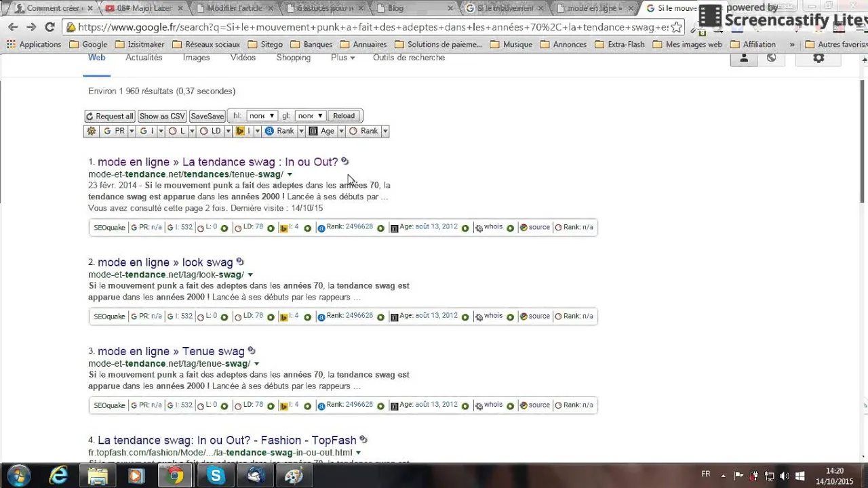
Task: Switch to Actualités search tab
Action: pyautogui.click(x=144, y=58)
